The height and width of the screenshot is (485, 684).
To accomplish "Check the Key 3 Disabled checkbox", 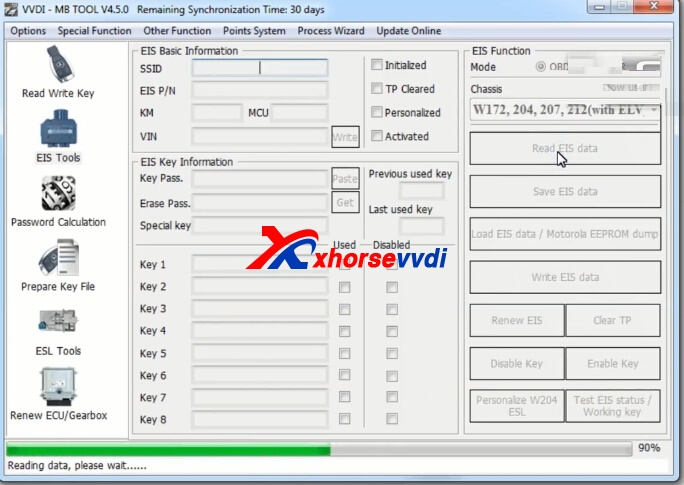I will click(x=392, y=309).
